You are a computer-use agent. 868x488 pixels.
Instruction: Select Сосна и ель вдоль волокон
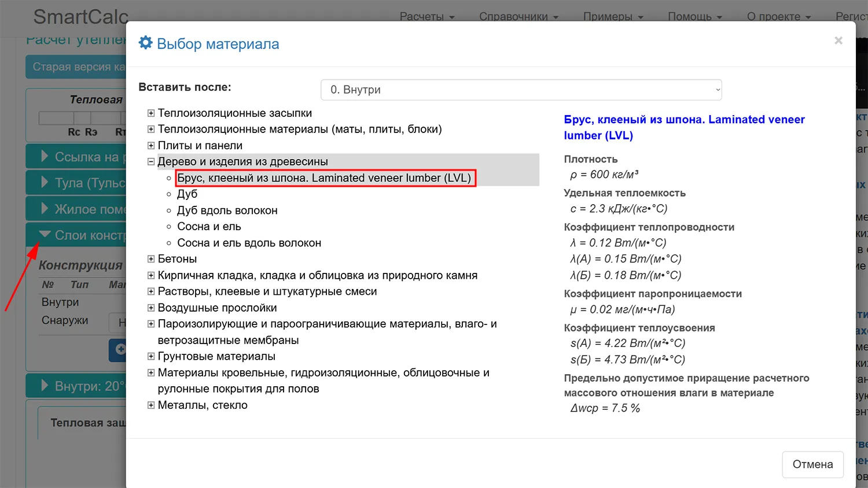[x=249, y=243]
